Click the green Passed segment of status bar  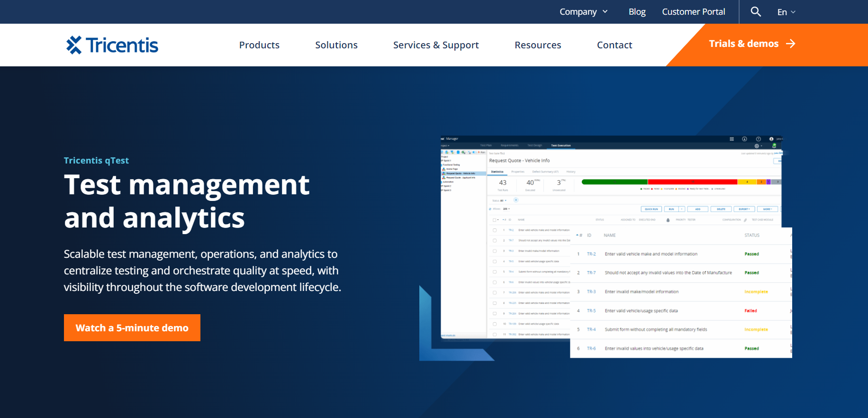[x=615, y=182]
